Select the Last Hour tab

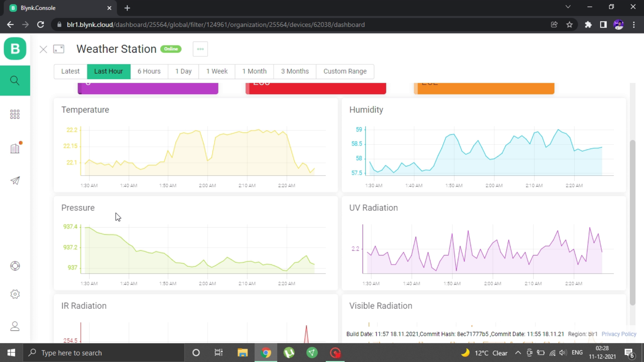tap(109, 71)
